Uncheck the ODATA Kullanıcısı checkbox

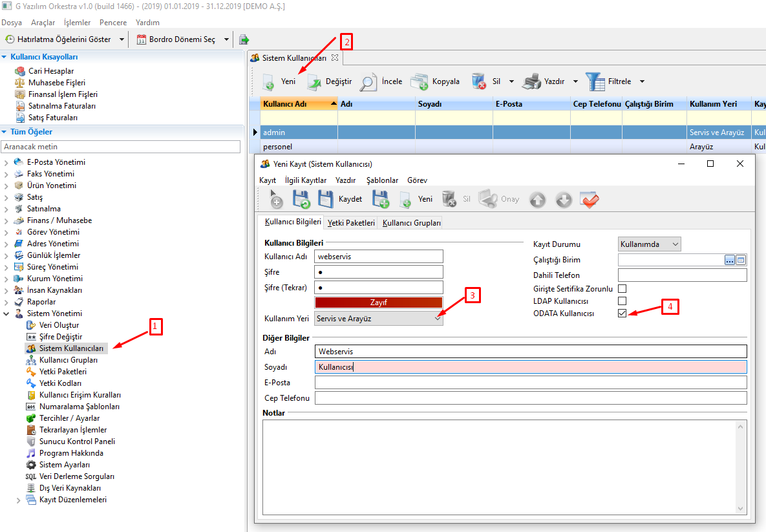pyautogui.click(x=622, y=314)
